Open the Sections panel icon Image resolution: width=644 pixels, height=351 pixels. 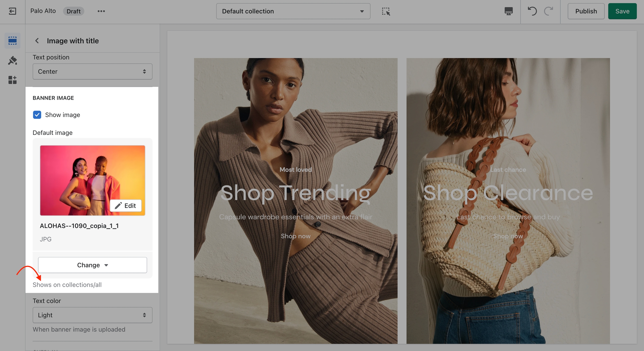[12, 41]
